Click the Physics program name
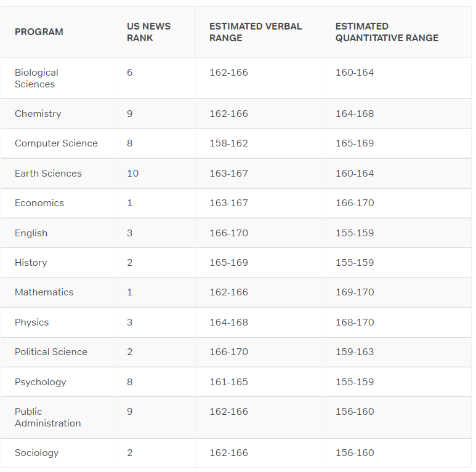 pos(31,322)
